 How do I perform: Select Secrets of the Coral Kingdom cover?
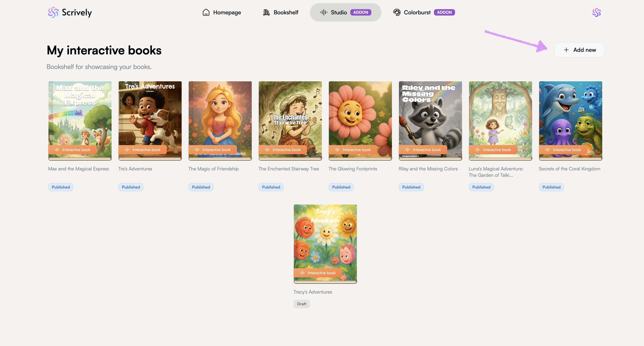pyautogui.click(x=570, y=115)
